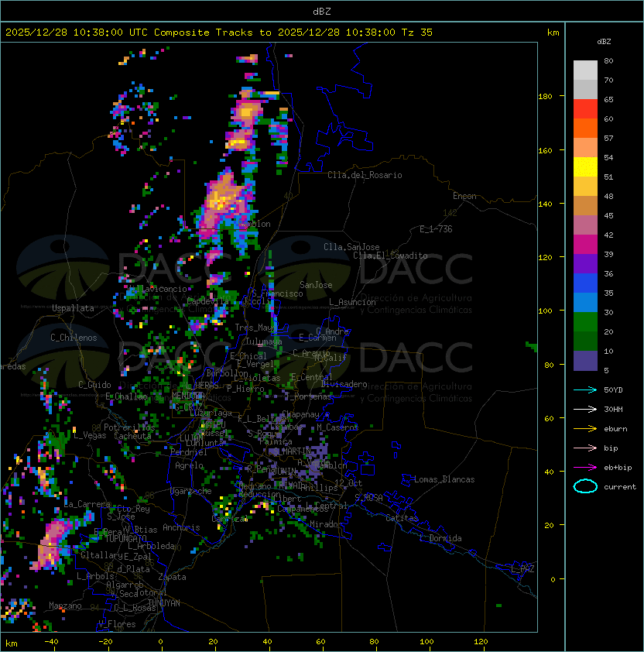This screenshot has height=652, width=644.
Task: Click the pink bip arrow legend icon
Action: (585, 448)
